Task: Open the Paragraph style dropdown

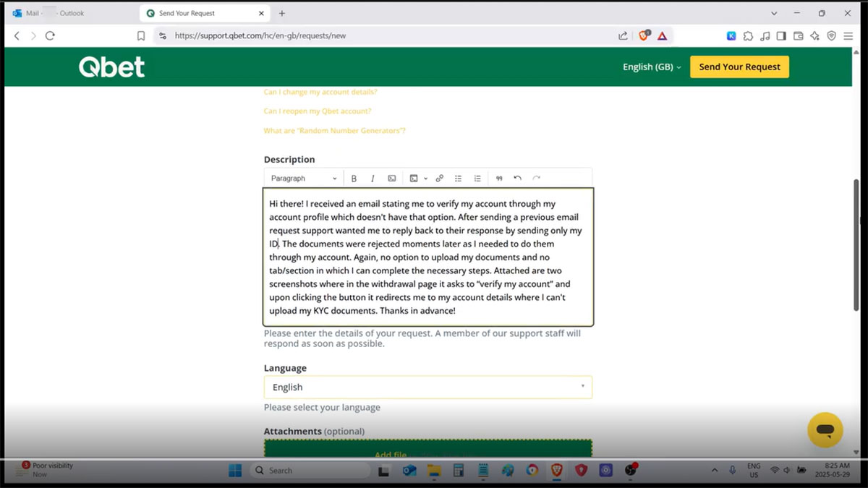Action: tap(304, 179)
